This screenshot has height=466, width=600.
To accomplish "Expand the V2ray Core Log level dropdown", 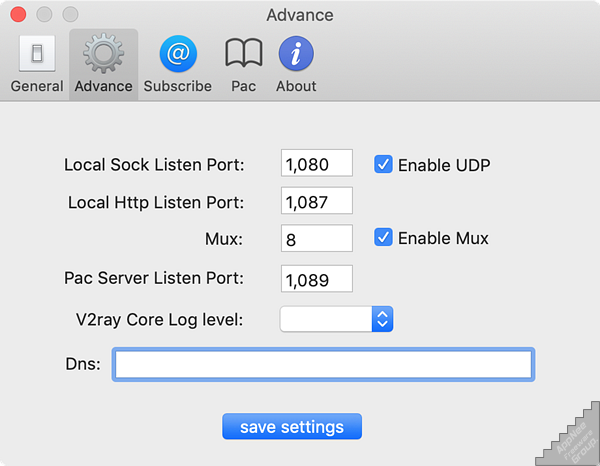I will 336,319.
